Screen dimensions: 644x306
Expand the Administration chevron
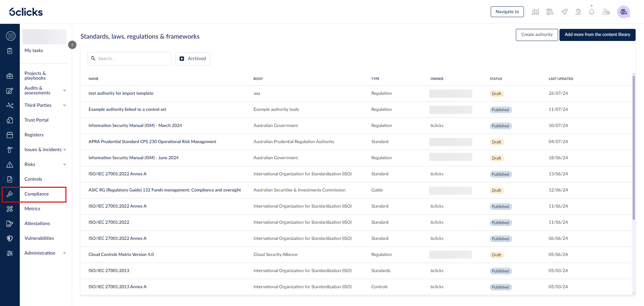pyautogui.click(x=64, y=253)
